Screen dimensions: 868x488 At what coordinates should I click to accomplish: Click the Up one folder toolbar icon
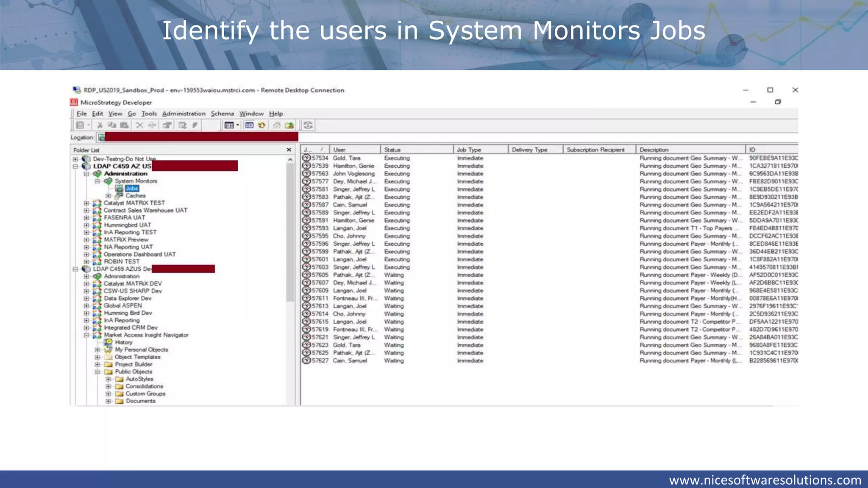tap(289, 125)
